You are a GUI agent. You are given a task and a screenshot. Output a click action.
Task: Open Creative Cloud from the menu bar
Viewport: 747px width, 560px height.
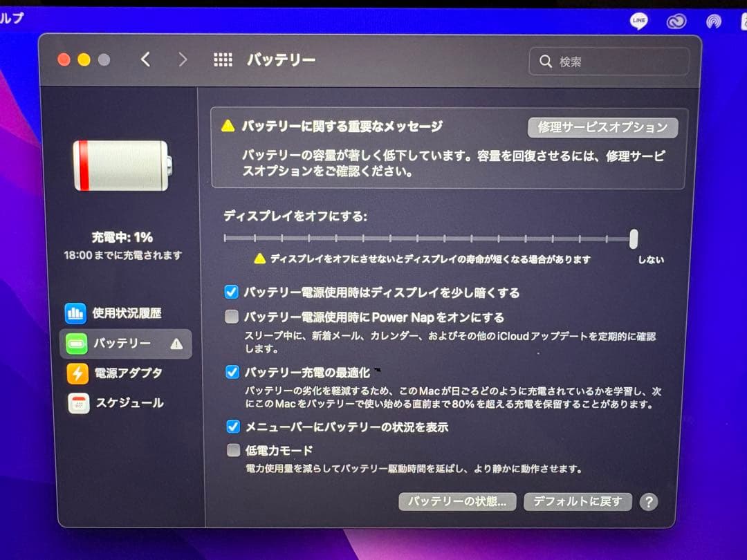pos(676,21)
